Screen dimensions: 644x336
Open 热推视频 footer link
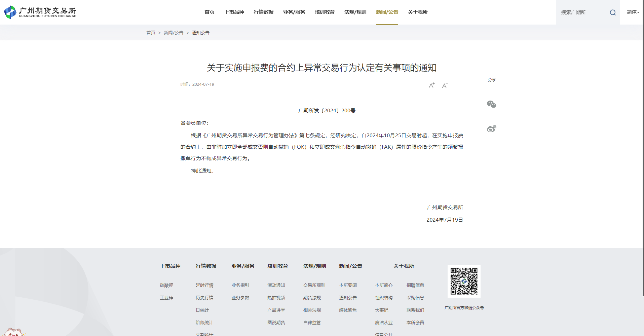point(276,298)
